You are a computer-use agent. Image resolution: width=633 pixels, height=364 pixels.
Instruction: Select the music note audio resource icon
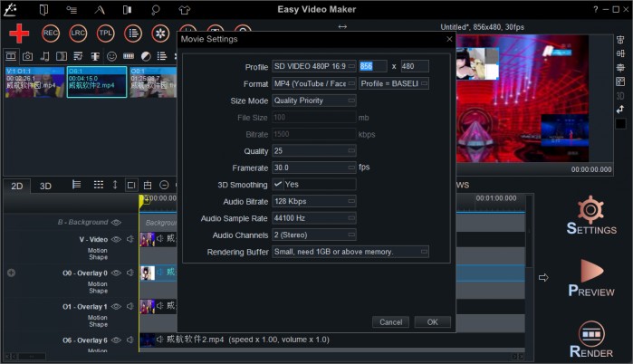pyautogui.click(x=44, y=56)
